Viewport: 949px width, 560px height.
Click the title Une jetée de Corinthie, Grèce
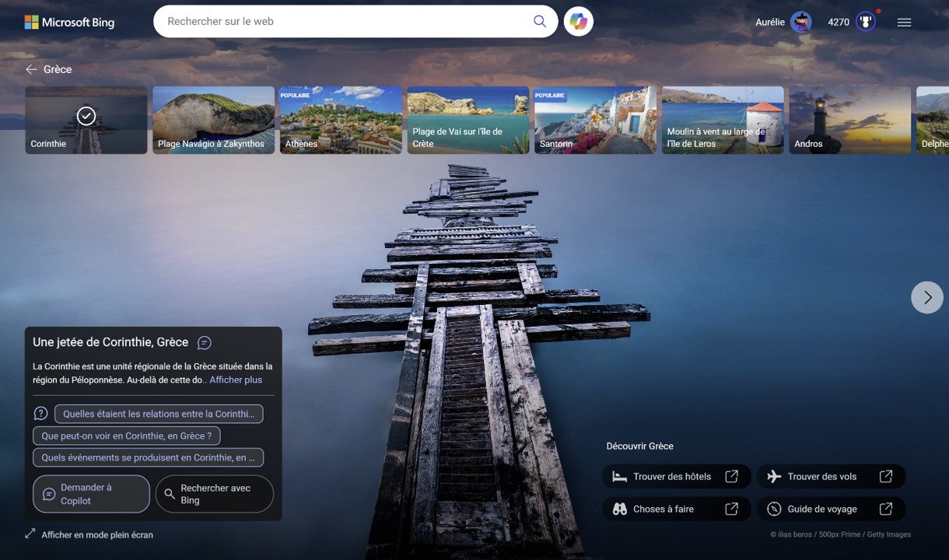(110, 342)
